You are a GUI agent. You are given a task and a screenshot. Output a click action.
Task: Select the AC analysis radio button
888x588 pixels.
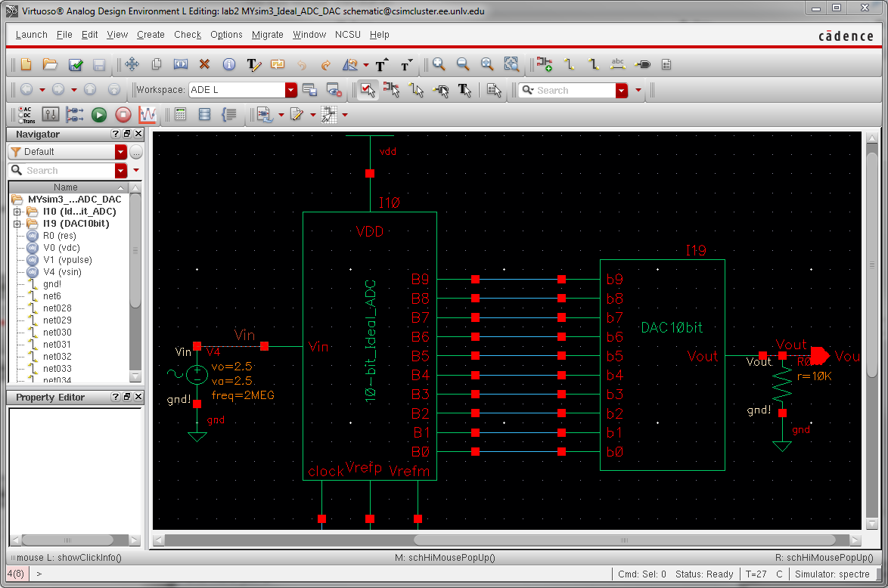[20, 109]
